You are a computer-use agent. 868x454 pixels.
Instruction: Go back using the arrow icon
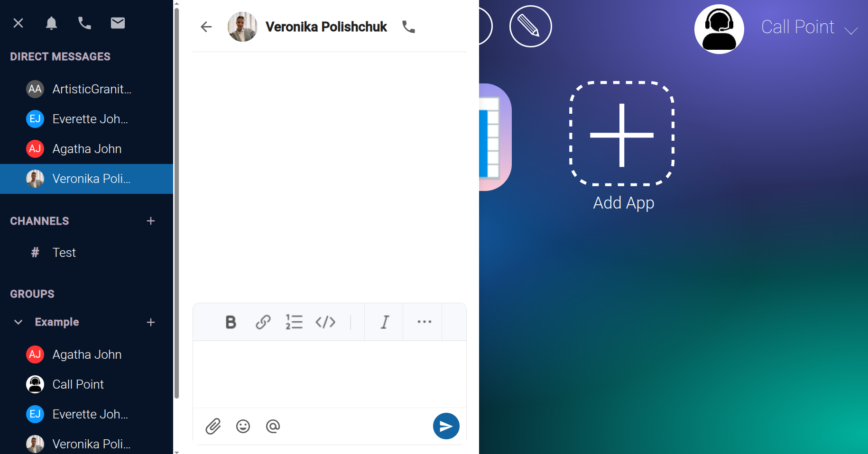click(206, 27)
